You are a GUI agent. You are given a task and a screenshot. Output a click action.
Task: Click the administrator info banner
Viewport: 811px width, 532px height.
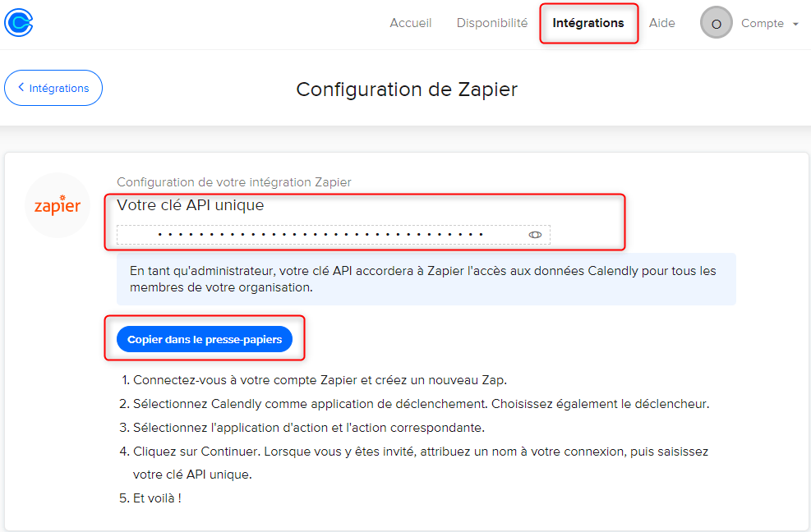tap(426, 279)
